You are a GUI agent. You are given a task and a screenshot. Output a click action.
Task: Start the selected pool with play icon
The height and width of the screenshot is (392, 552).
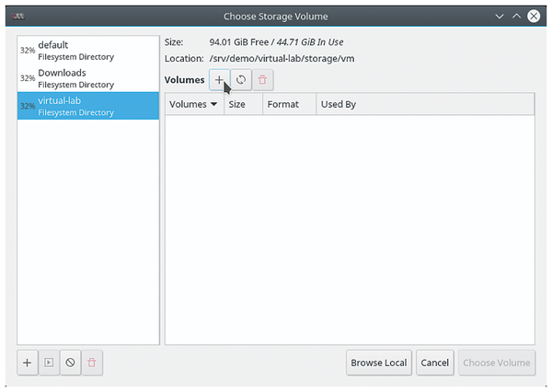(x=49, y=363)
